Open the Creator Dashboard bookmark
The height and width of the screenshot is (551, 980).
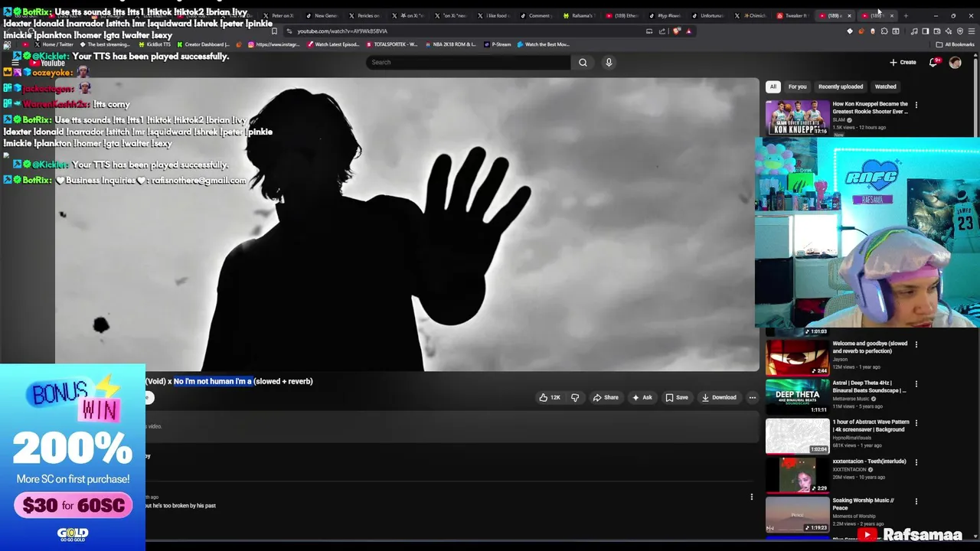pos(202,44)
